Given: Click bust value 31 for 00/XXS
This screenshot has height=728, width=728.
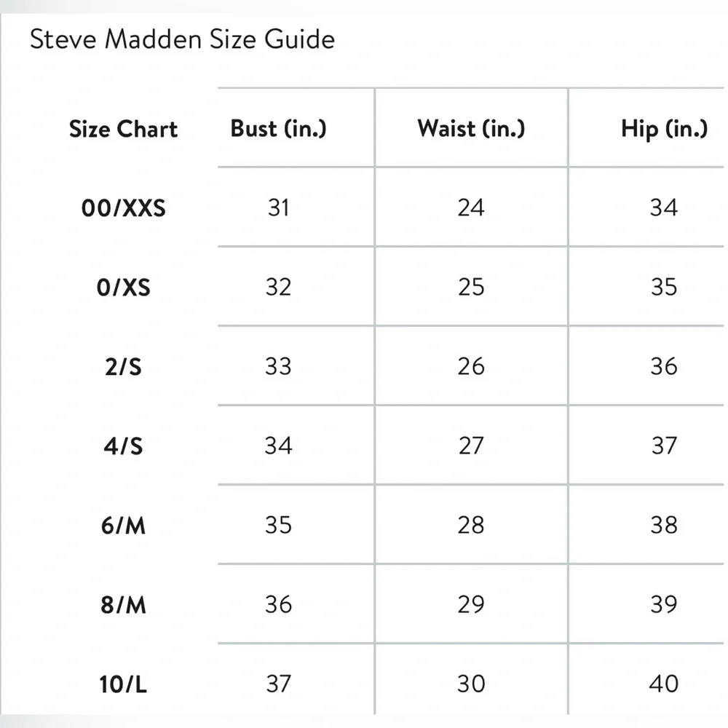Looking at the screenshot, I should 279,208.
